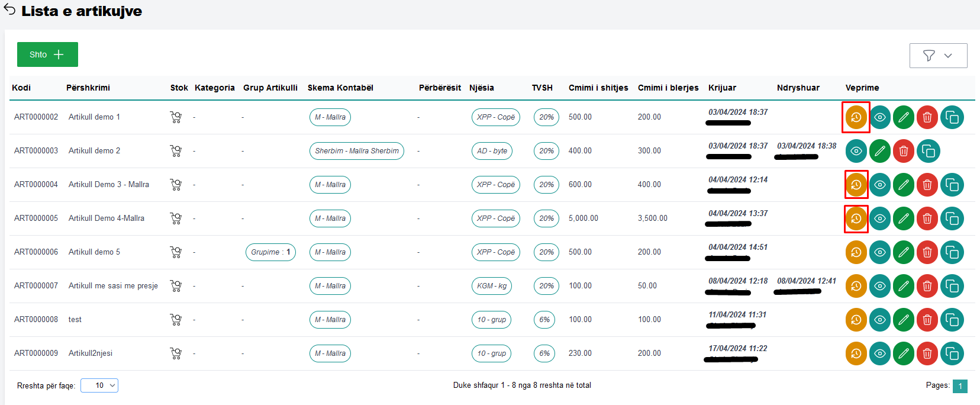Duplicate Artikull Demo 4-Mallra
This screenshot has height=405, width=980.
[x=952, y=218]
